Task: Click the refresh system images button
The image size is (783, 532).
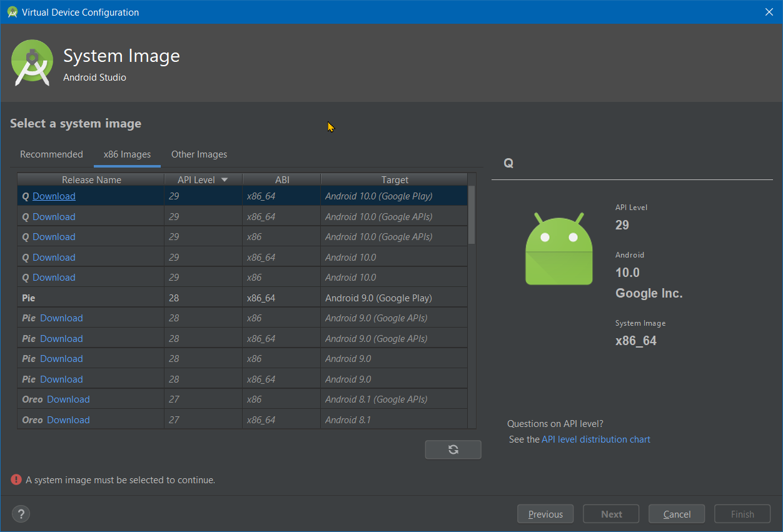Action: pos(453,449)
